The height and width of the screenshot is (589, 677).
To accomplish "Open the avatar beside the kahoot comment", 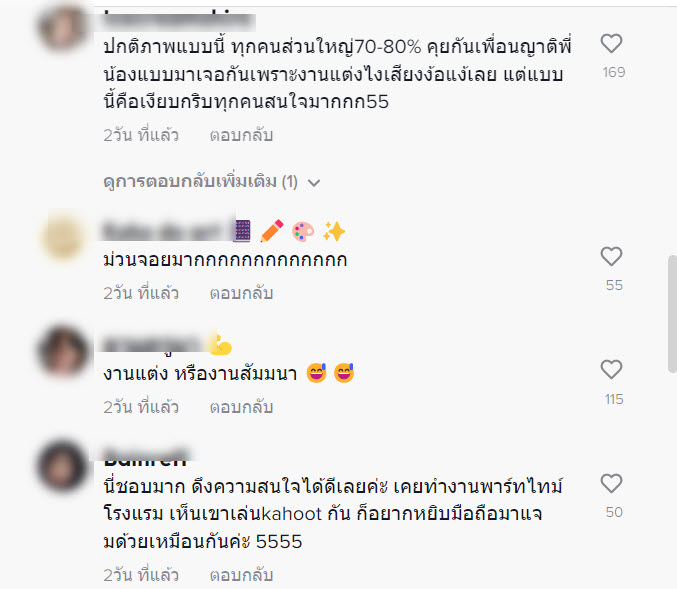I will (x=63, y=466).
